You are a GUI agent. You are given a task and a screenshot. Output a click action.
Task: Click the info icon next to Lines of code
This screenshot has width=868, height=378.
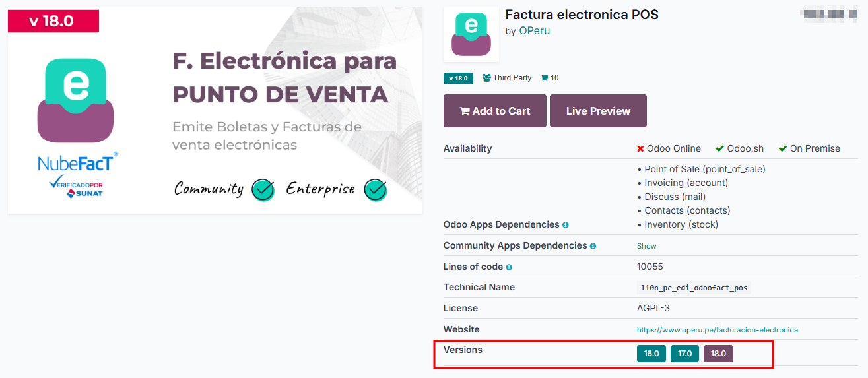click(509, 267)
